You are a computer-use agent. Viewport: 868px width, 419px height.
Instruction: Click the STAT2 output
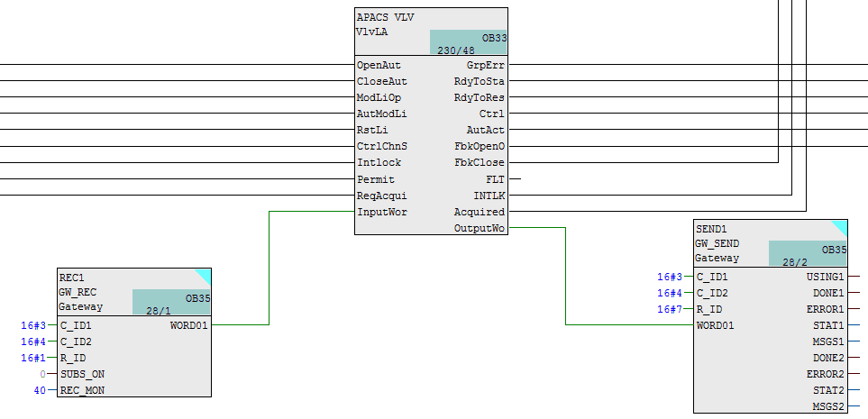pos(828,391)
